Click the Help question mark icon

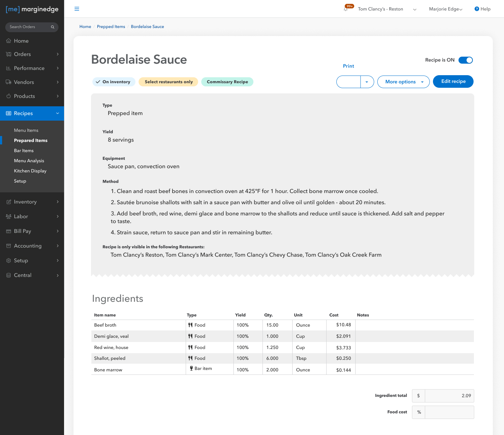(x=476, y=9)
